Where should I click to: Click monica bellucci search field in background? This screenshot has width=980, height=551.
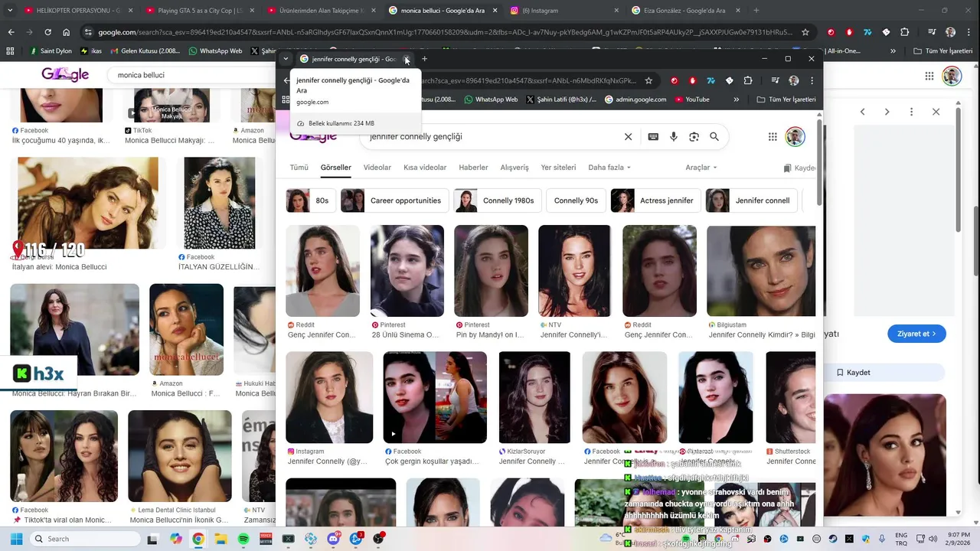[191, 75]
